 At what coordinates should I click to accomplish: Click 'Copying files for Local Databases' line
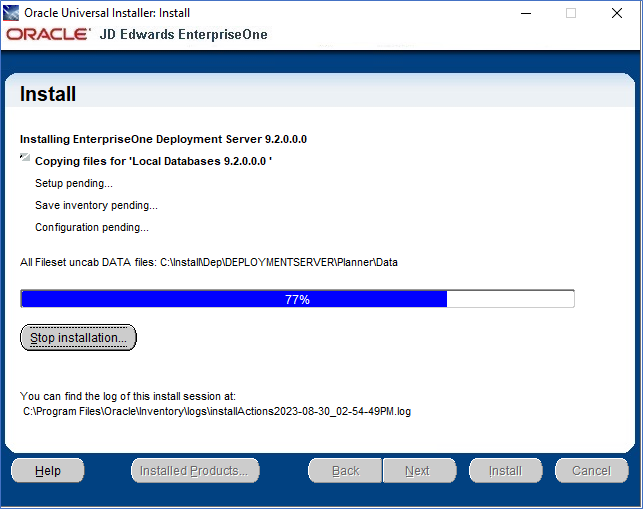click(154, 161)
